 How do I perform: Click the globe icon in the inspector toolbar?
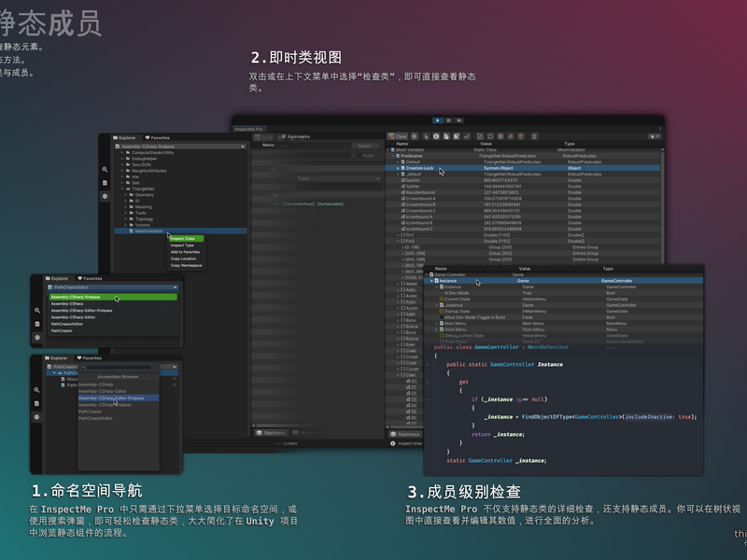click(x=500, y=136)
